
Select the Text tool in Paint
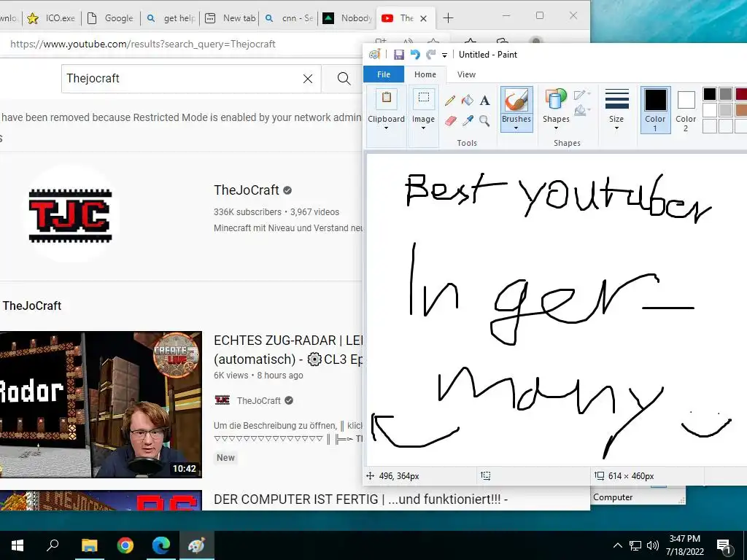[484, 101]
